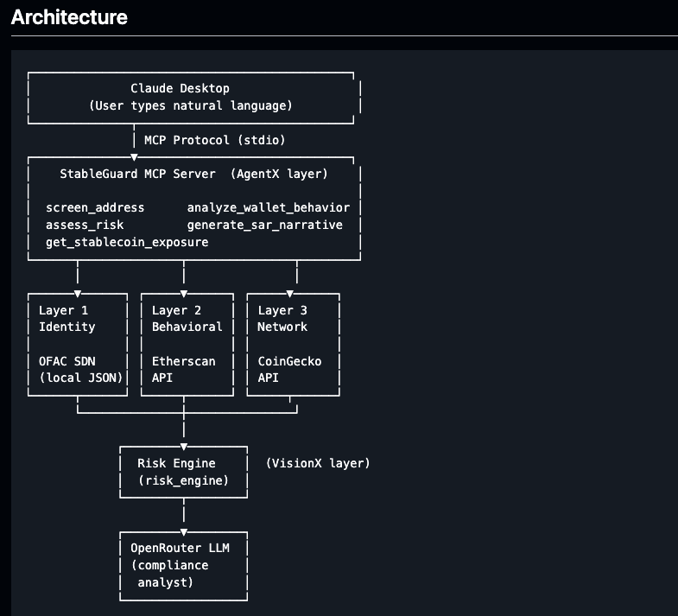This screenshot has width=678, height=616.
Task: Click the 'Behavioral' label
Action: tap(187, 327)
